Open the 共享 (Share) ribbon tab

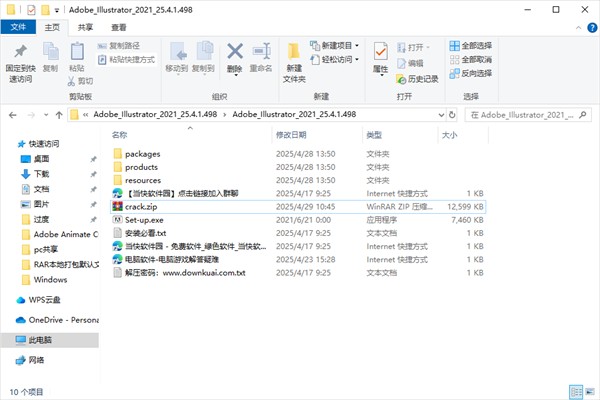tap(87, 28)
